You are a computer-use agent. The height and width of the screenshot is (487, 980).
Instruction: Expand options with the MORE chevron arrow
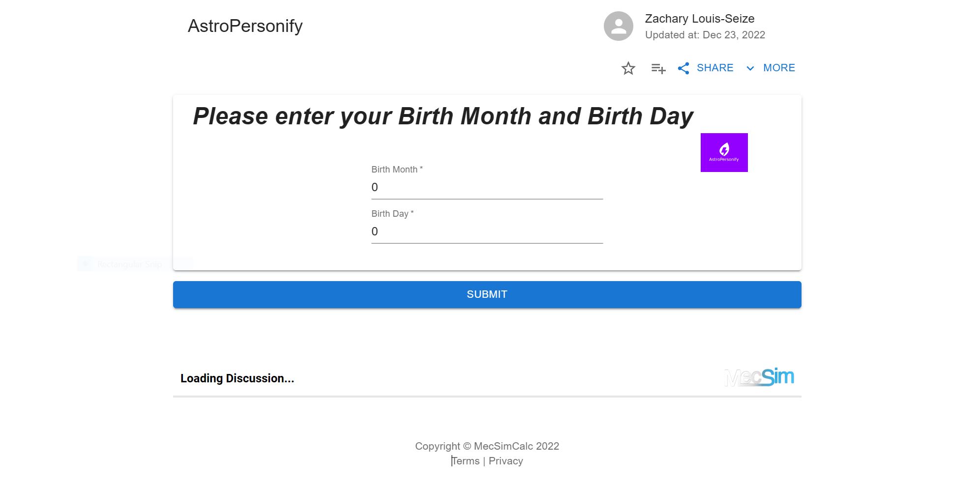(750, 68)
